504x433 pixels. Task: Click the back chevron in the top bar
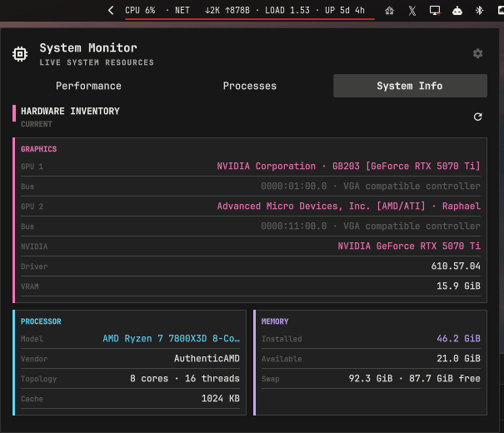pyautogui.click(x=111, y=10)
